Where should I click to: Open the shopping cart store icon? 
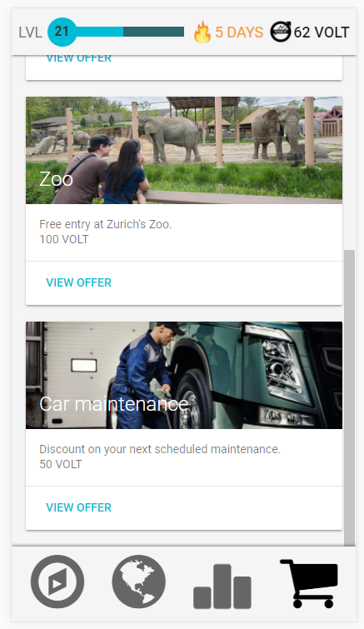309,584
